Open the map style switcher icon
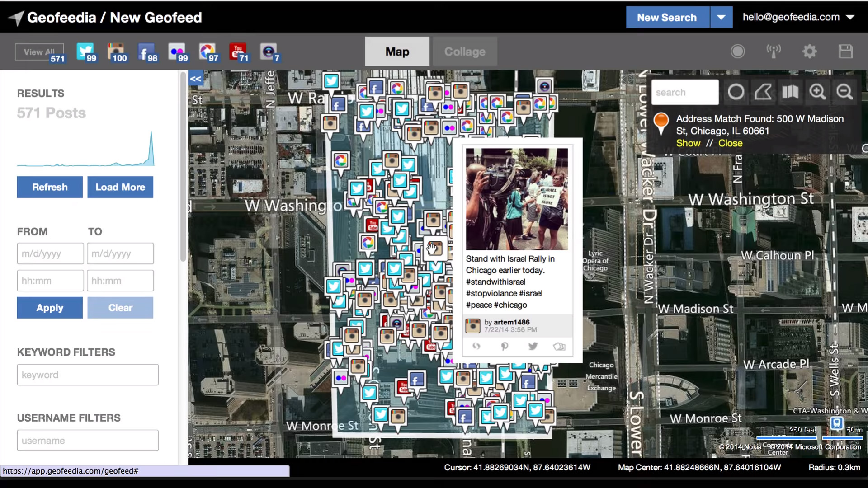The image size is (868, 488). click(790, 92)
